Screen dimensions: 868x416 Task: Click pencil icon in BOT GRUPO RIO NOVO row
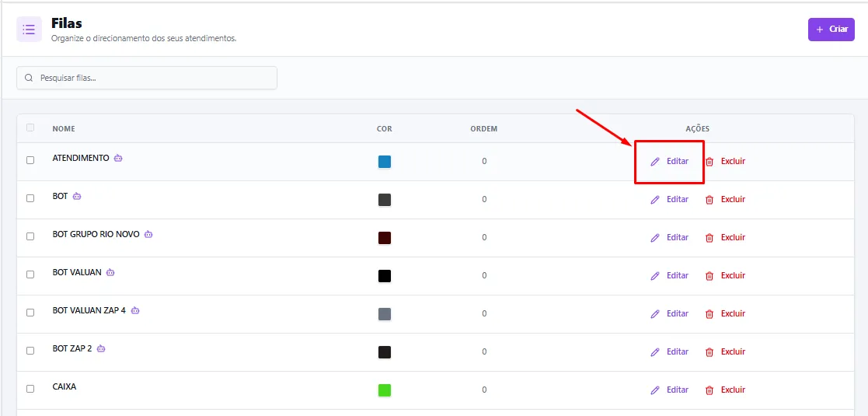(x=655, y=238)
